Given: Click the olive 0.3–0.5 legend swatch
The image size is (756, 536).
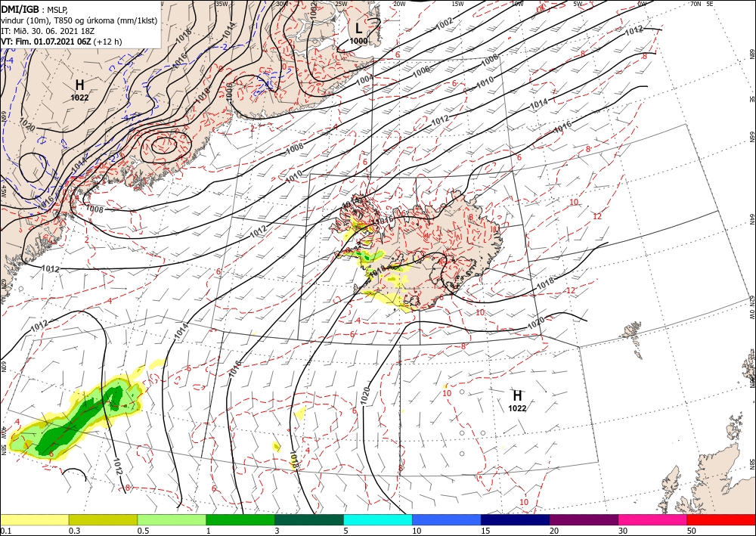Looking at the screenshot, I should 103,519.
